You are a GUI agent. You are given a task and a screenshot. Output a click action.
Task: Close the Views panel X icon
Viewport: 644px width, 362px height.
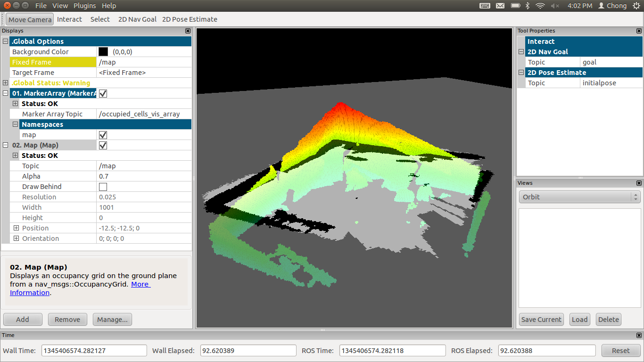click(x=639, y=183)
